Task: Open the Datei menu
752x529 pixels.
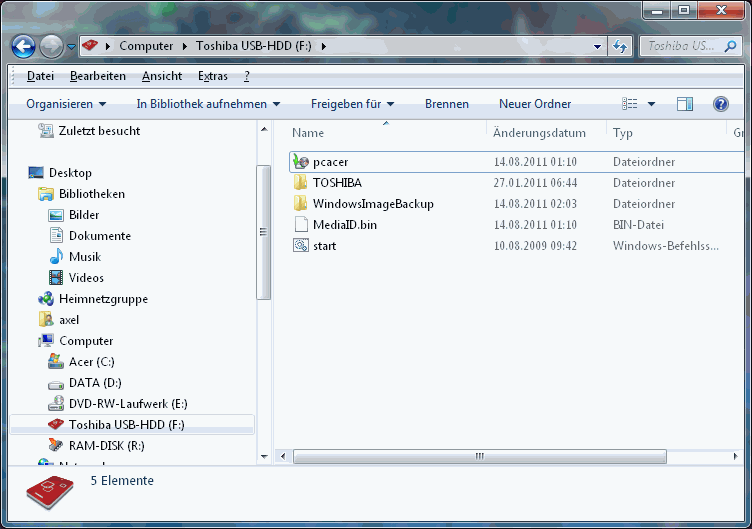Action: (40, 76)
